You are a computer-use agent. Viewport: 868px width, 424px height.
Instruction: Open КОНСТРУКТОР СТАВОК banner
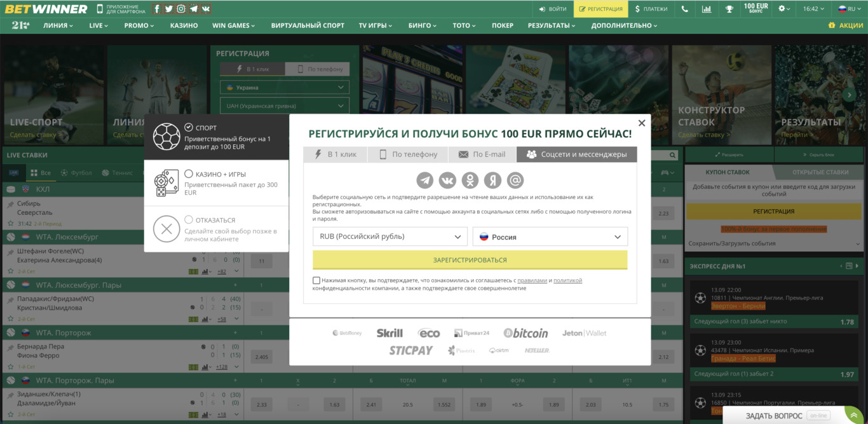tap(721, 95)
